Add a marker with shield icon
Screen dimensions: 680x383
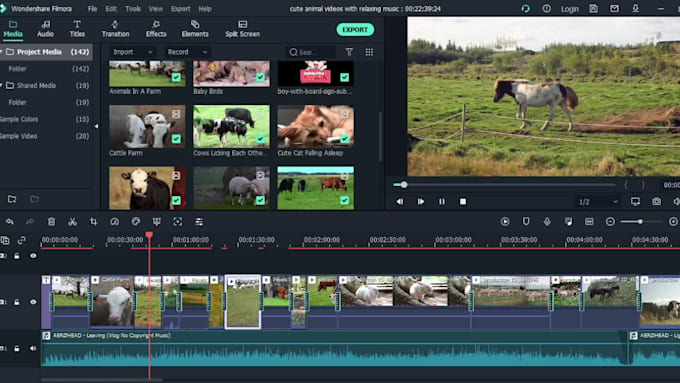526,222
